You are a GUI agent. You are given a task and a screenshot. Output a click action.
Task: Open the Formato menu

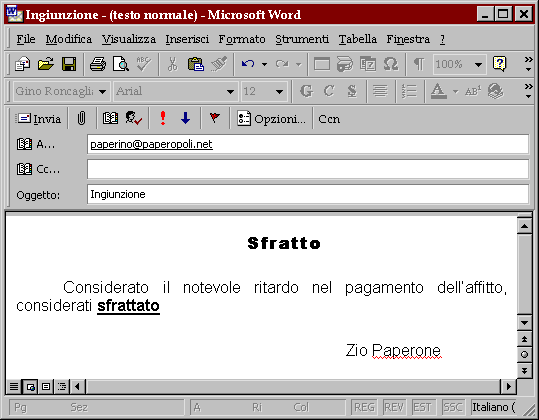pyautogui.click(x=242, y=39)
